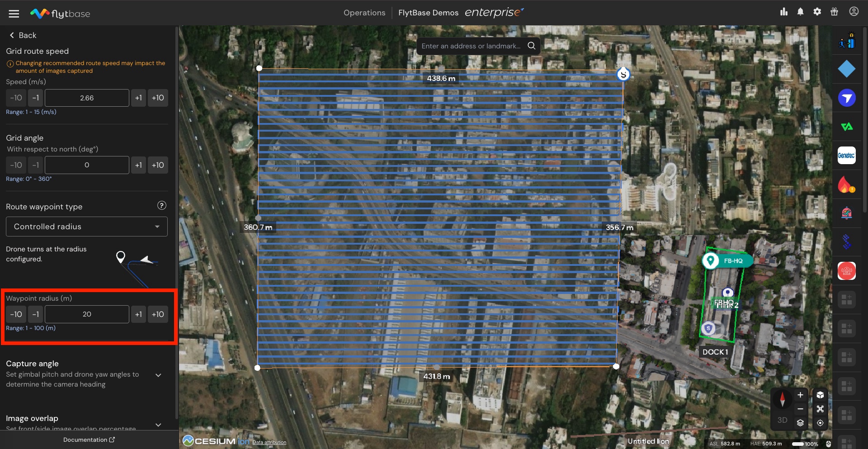Open the Documentation link
868x449 pixels.
pos(89,440)
